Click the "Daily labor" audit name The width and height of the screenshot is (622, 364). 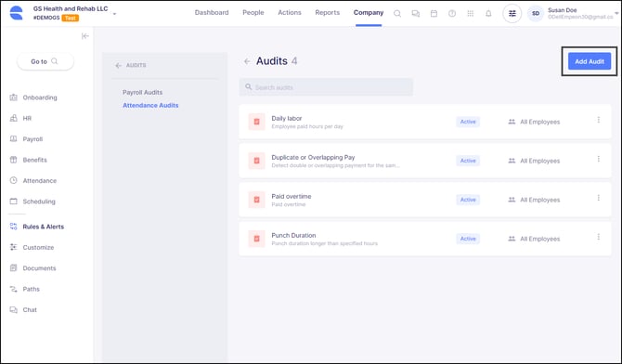287,118
